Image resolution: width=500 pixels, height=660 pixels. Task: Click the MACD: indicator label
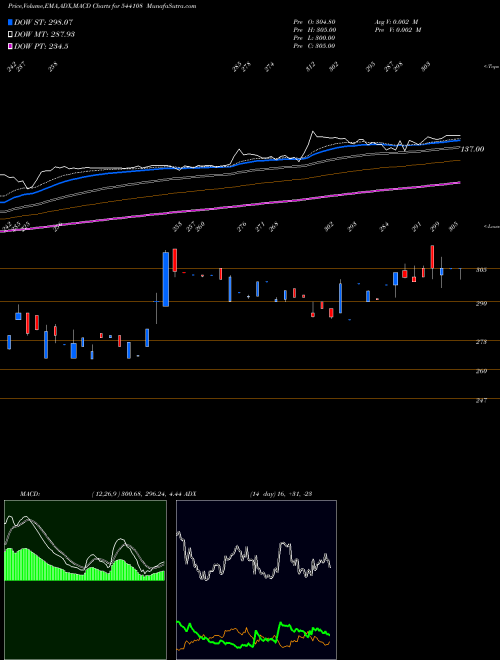[30, 494]
